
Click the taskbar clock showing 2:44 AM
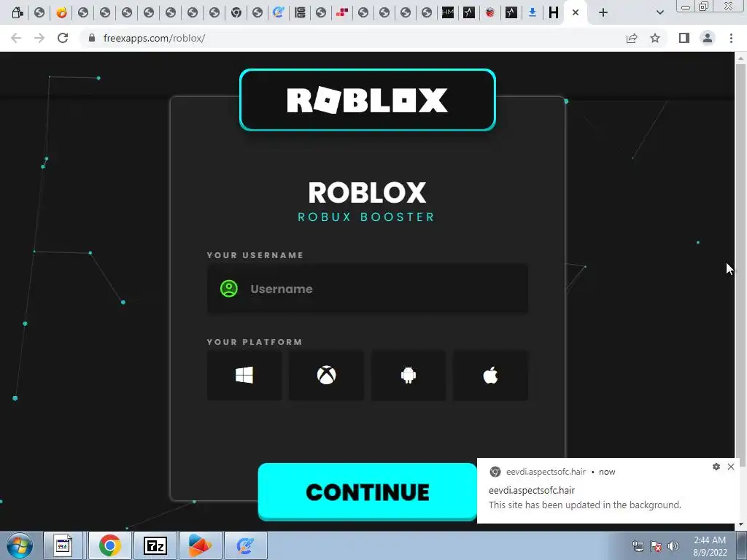coord(710,546)
